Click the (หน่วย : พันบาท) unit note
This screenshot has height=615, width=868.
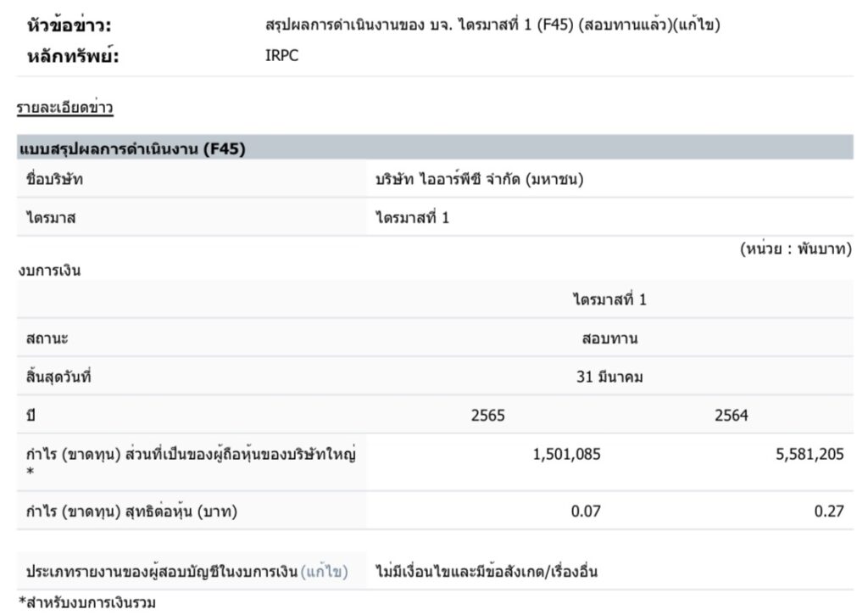click(x=795, y=251)
